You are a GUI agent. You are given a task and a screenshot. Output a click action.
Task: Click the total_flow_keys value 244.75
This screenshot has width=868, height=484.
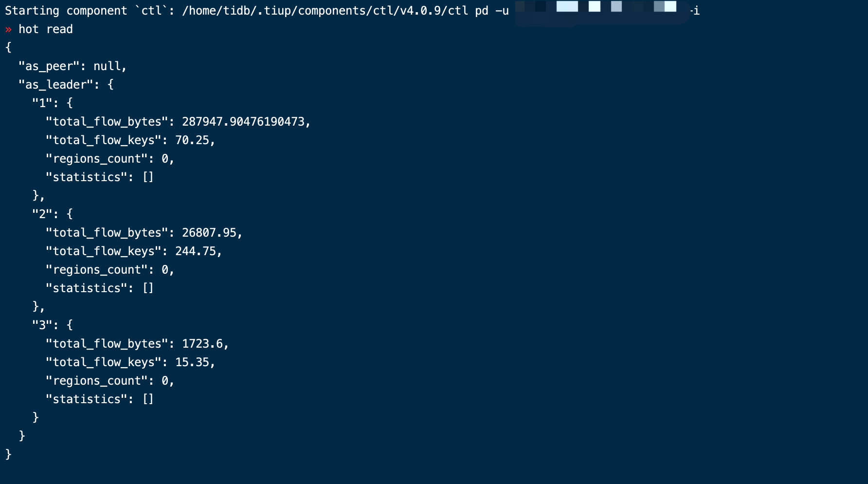pos(196,251)
